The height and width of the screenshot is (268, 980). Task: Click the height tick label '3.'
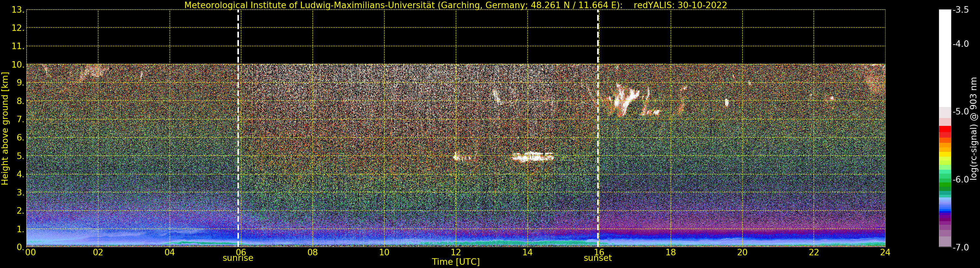(x=21, y=192)
